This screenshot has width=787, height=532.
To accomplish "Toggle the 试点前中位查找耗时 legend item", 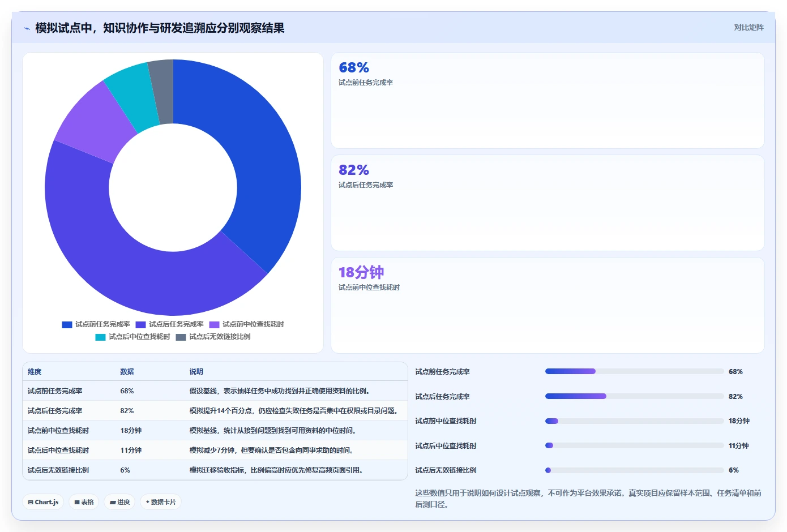I will (246, 324).
